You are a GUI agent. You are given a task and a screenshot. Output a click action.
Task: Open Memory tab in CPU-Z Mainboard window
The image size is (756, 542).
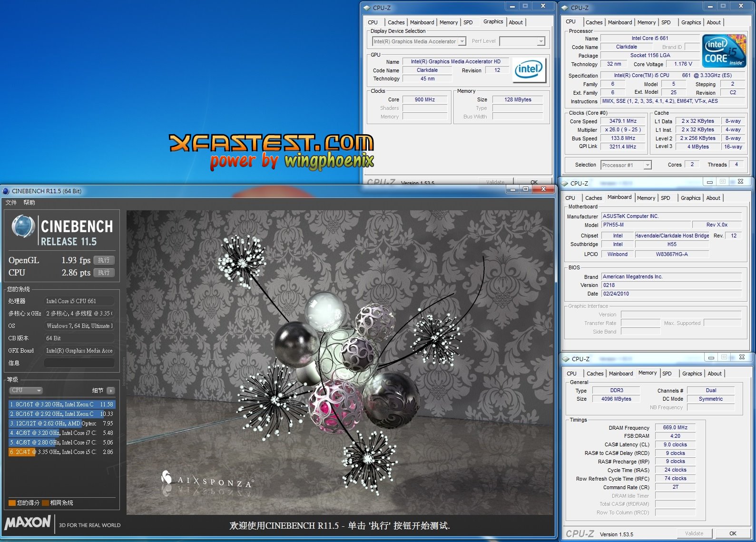click(x=646, y=198)
